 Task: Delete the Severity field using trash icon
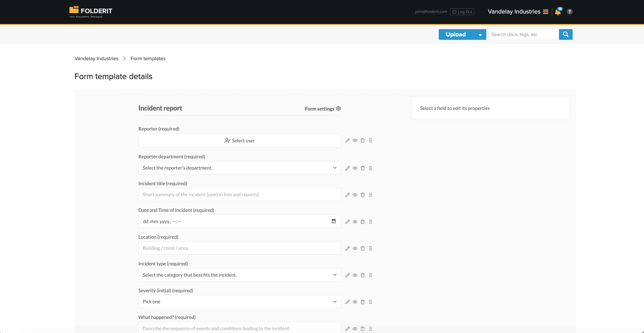coord(363,302)
